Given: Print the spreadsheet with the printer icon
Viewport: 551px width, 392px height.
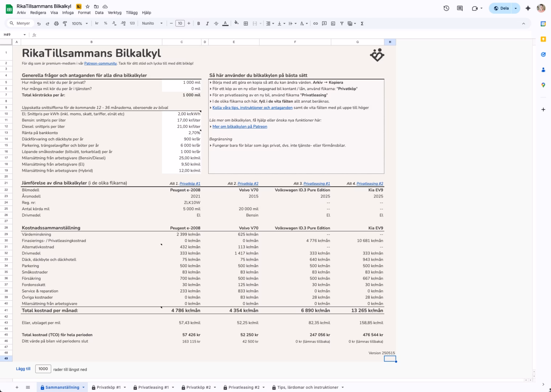Looking at the screenshot, I should tap(56, 24).
